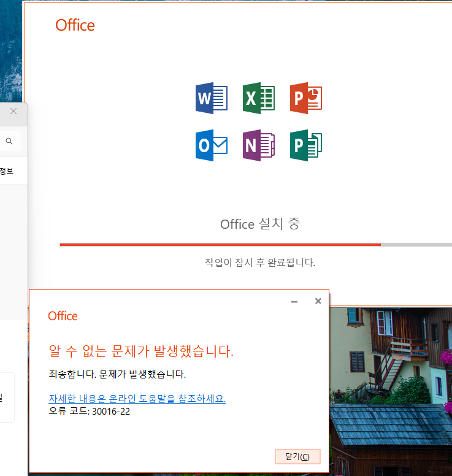Click the Office installation progress bar
This screenshot has width=452, height=476.
[256, 245]
